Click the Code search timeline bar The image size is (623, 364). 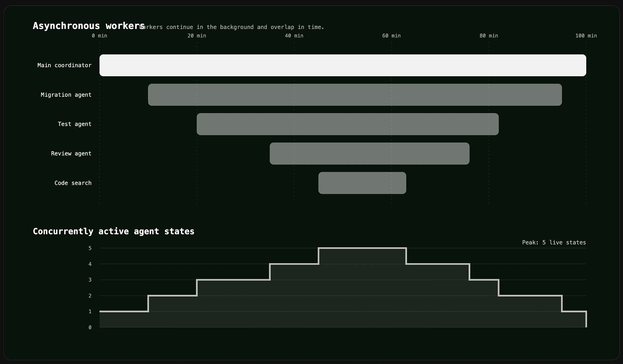pyautogui.click(x=362, y=183)
